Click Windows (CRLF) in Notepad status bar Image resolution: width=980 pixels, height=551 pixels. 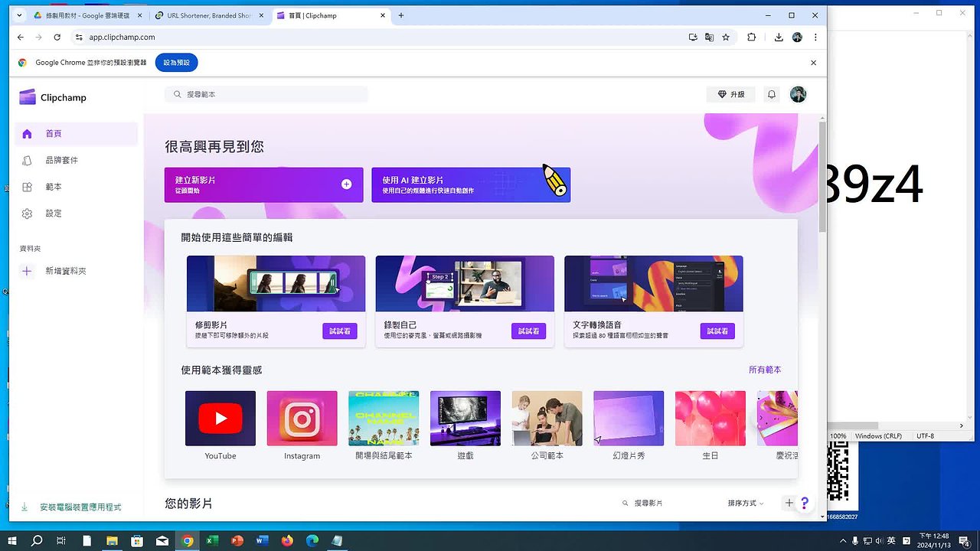[879, 436]
